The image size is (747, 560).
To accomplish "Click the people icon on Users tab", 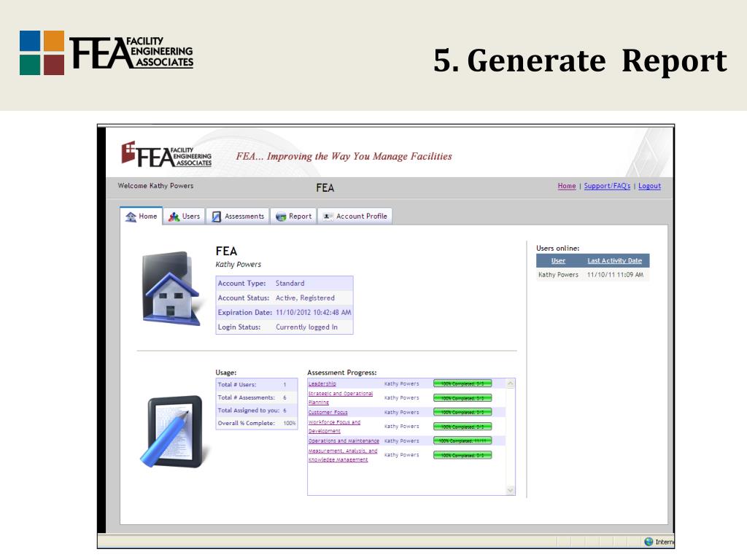I will click(174, 217).
